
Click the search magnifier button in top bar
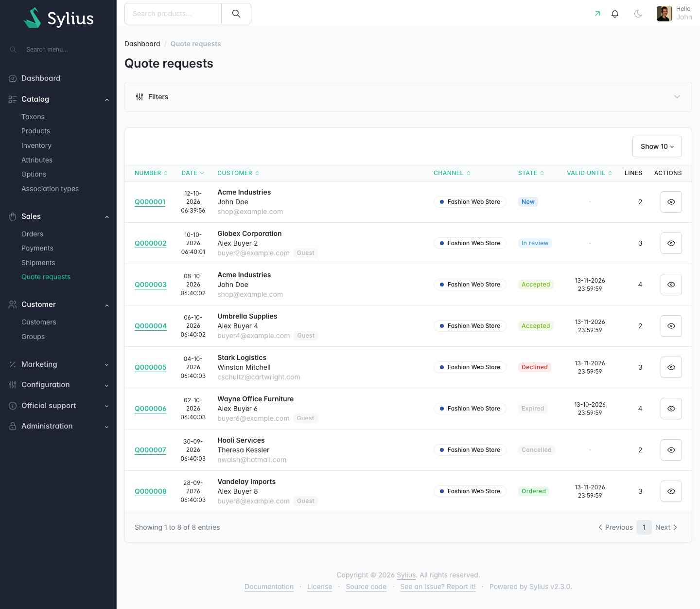pos(236,14)
